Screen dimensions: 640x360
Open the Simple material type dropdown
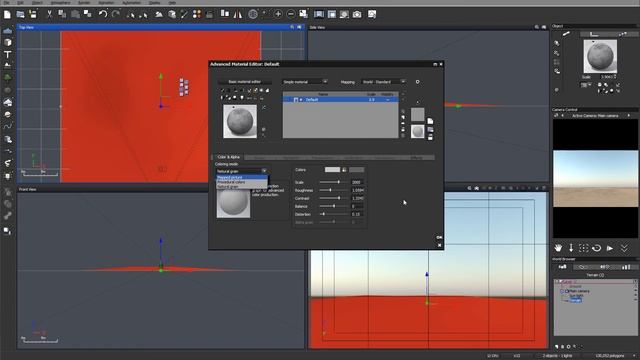[305, 82]
